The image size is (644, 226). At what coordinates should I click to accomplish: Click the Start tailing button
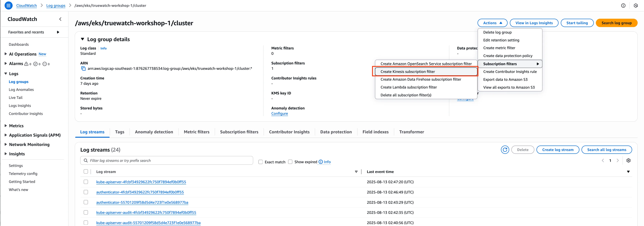[577, 23]
